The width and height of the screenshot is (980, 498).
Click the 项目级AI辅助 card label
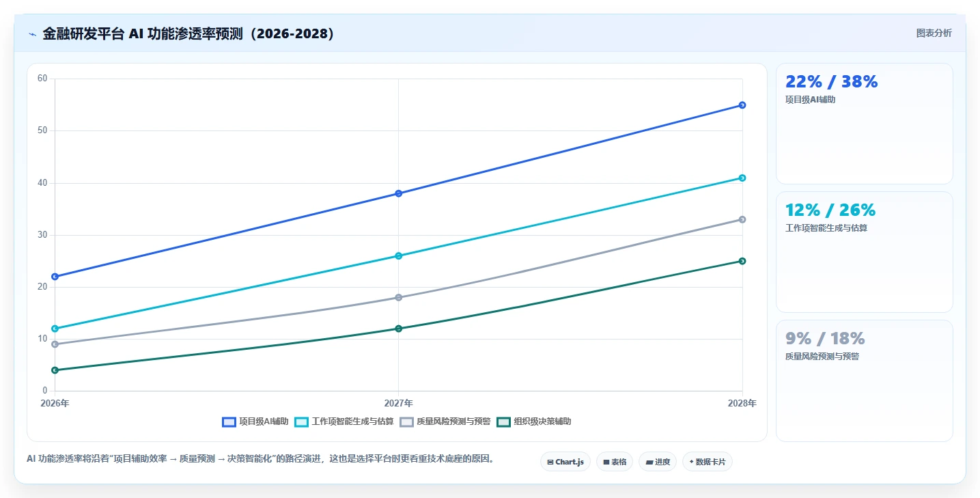(x=811, y=100)
